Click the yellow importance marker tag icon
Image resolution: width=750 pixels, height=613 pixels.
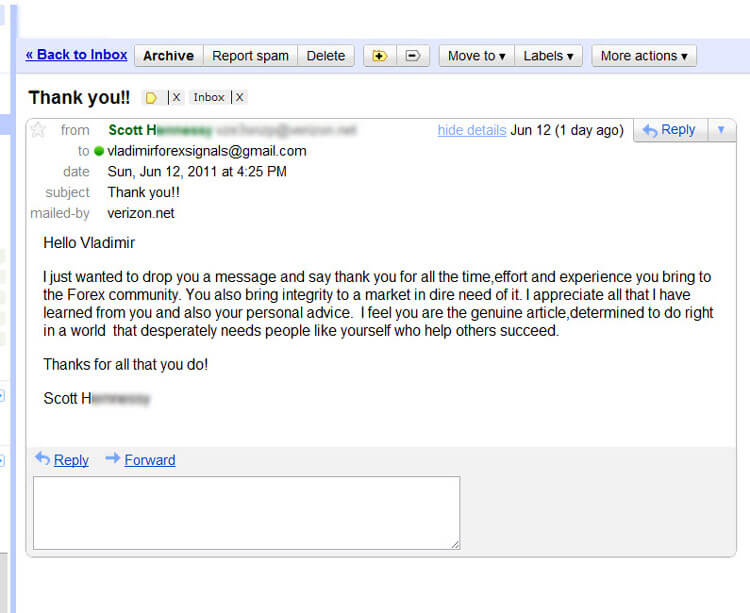[x=151, y=98]
